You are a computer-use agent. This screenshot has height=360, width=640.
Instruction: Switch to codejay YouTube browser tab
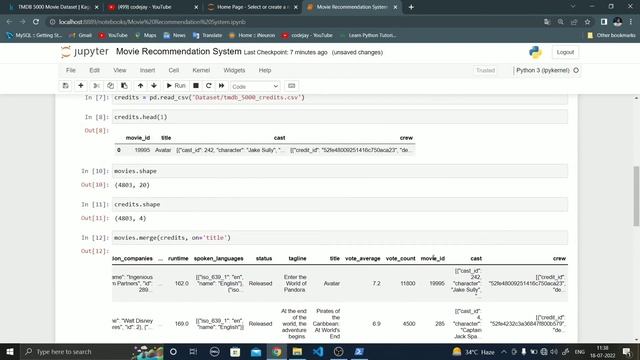153,7
